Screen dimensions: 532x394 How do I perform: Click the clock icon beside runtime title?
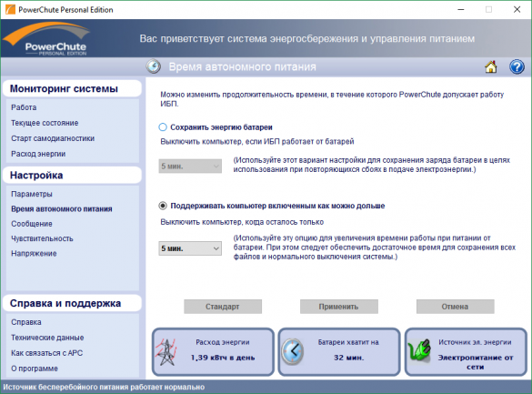pos(154,66)
